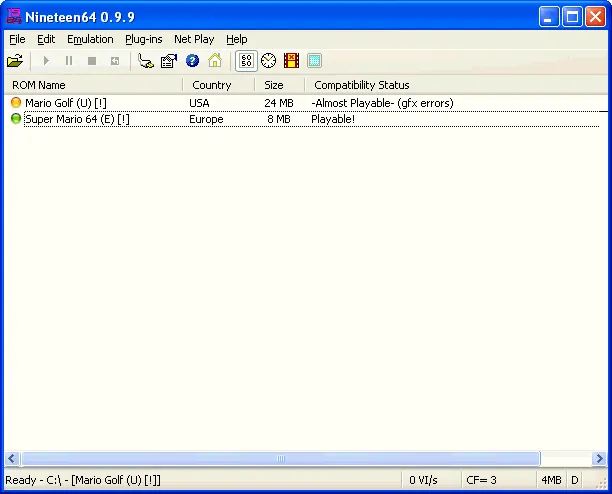The height and width of the screenshot is (494, 612).
Task: Click the Home page house icon
Action: coord(214,61)
